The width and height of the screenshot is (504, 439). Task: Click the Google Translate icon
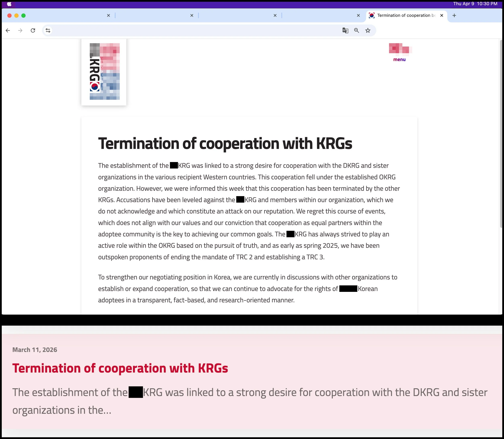coord(345,30)
